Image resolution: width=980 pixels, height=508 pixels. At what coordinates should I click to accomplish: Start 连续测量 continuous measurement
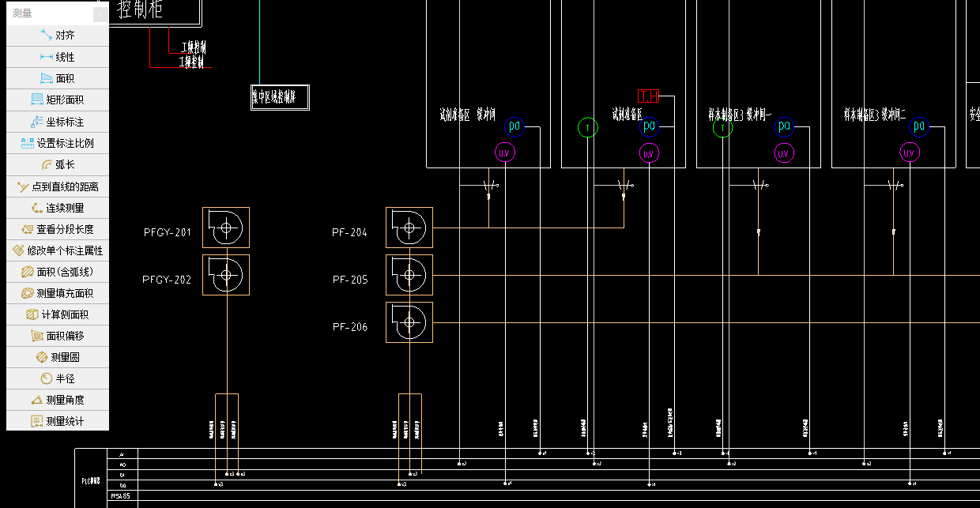[x=57, y=208]
